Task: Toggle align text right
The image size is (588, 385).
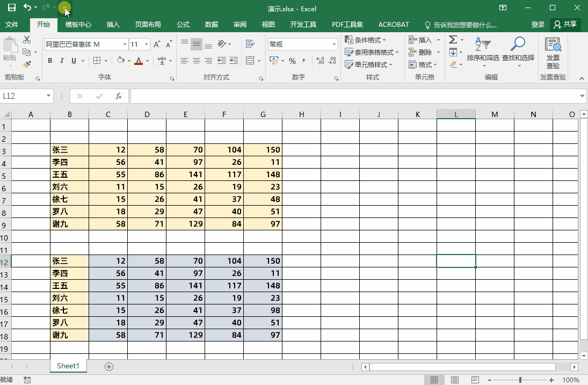Action: click(x=208, y=60)
